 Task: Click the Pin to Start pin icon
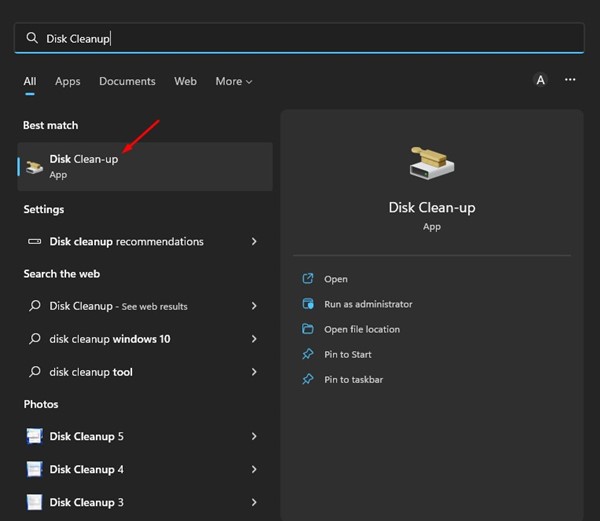[308, 354]
